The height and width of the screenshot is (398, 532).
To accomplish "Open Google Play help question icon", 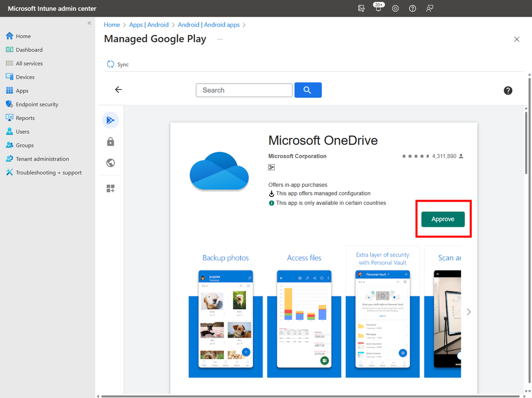I will point(508,90).
